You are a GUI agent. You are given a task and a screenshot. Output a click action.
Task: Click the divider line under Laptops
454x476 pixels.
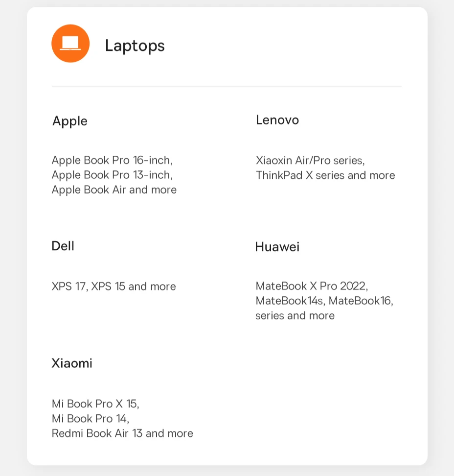coord(227,87)
